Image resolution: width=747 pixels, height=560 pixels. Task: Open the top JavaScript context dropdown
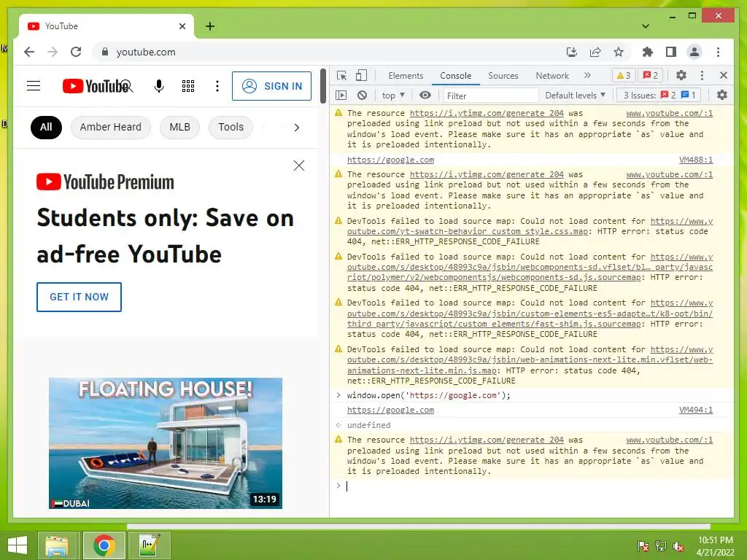[393, 96]
